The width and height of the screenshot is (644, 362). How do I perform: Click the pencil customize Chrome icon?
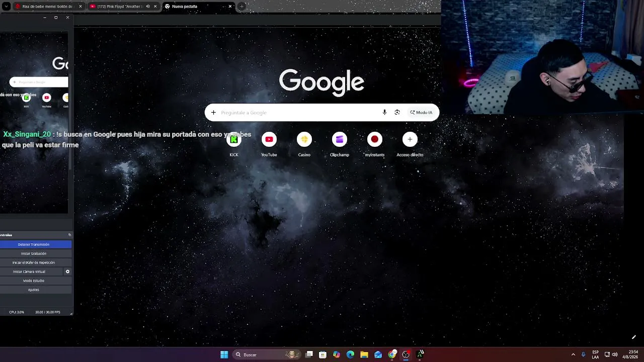pyautogui.click(x=634, y=337)
